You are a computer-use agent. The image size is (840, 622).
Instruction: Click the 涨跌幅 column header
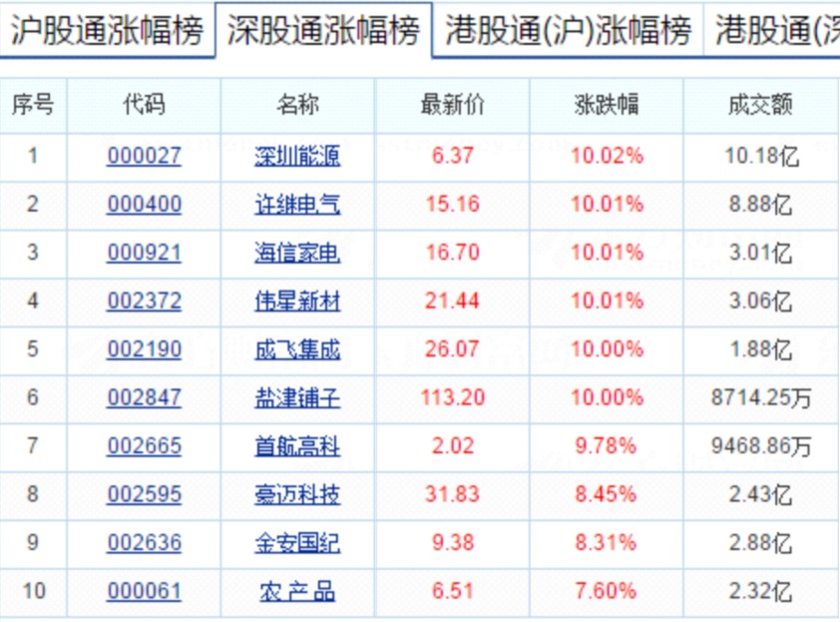[x=607, y=105]
